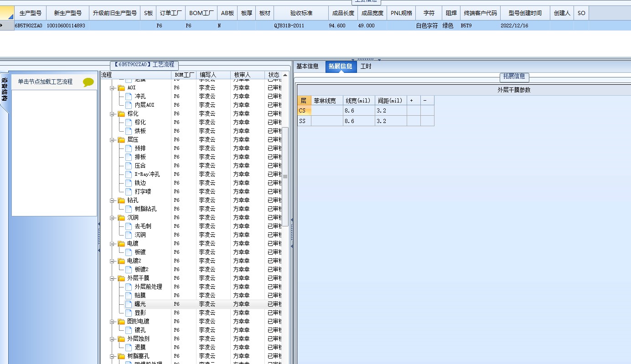631x364 pixels.
Task: Click the process list vertical scrollbar thumb
Action: pos(285,177)
